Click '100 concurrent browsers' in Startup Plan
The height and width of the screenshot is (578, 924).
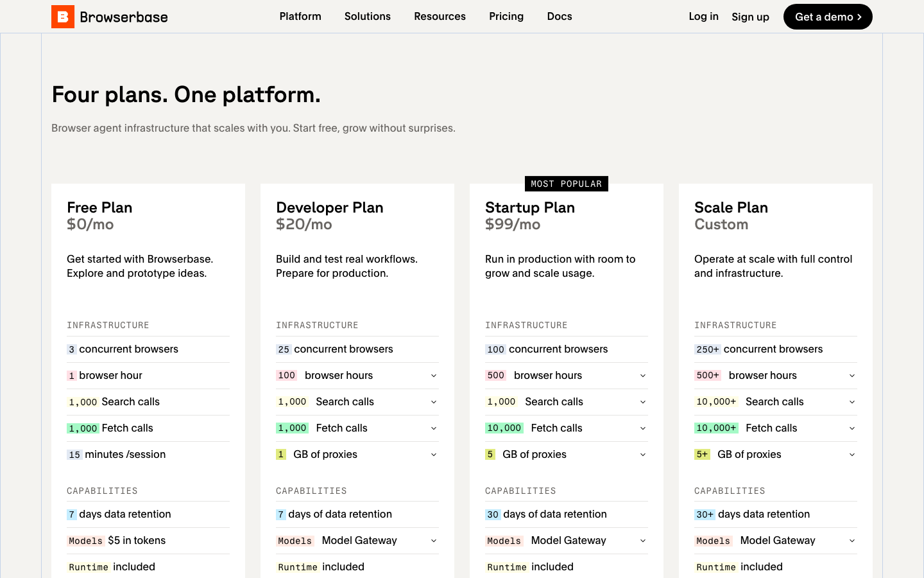[547, 349]
